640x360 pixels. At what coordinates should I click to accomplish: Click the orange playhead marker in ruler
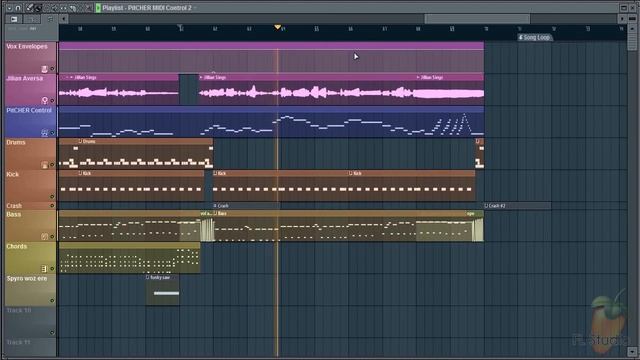click(278, 27)
